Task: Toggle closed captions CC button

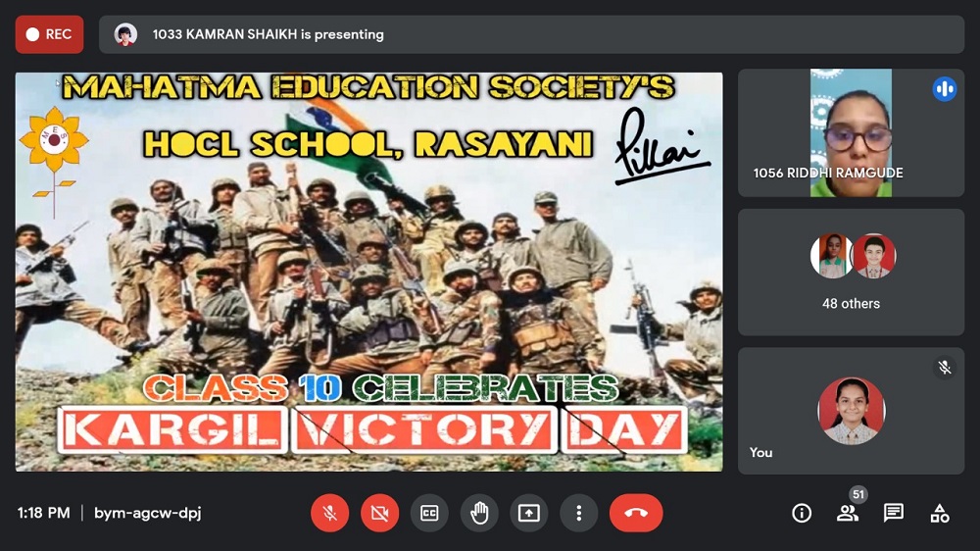Action: tap(429, 513)
